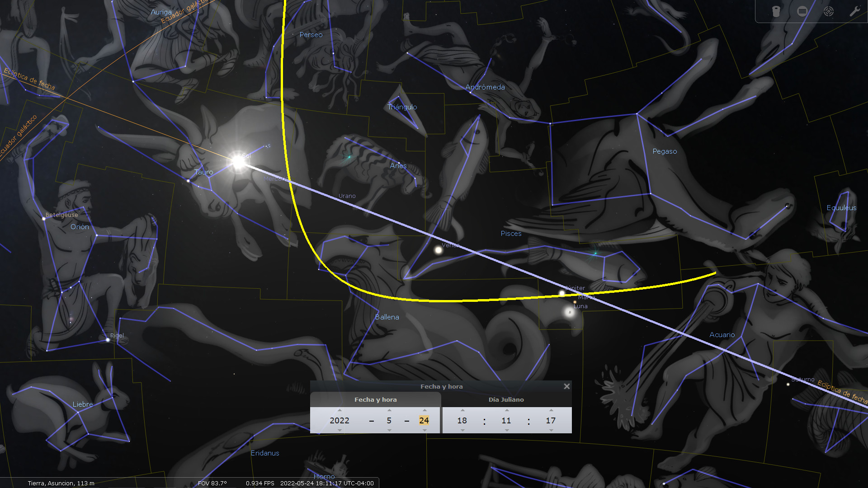Click the Triángulo constellation label

[x=402, y=107]
